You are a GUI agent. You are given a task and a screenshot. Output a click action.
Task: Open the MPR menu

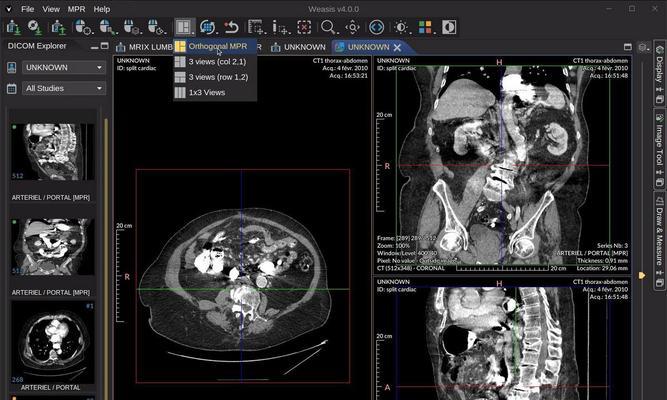coord(77,9)
